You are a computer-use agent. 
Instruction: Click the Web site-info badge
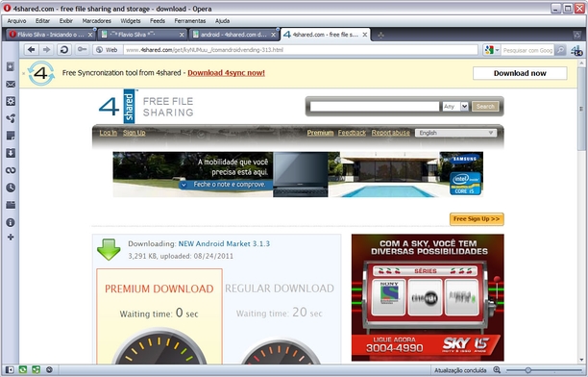108,50
